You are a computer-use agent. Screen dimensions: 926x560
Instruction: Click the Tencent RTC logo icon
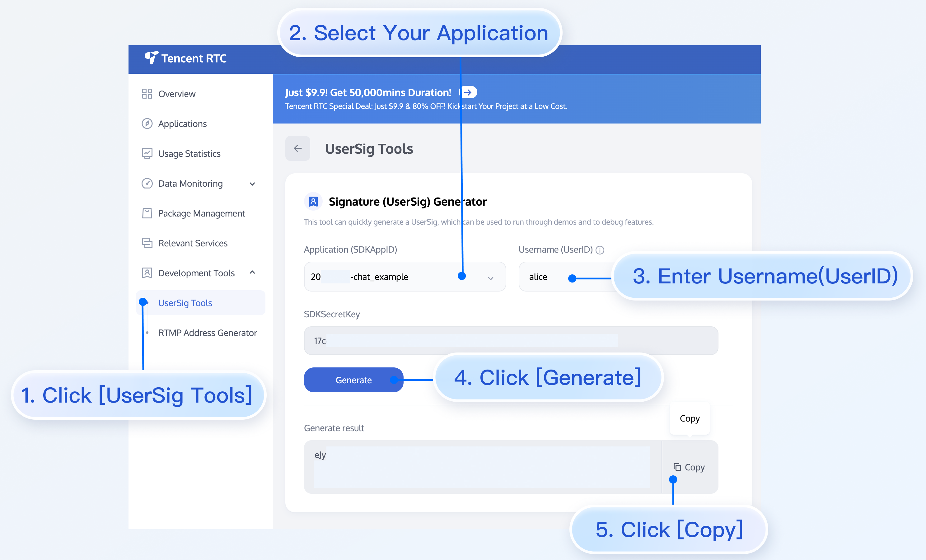click(x=151, y=58)
